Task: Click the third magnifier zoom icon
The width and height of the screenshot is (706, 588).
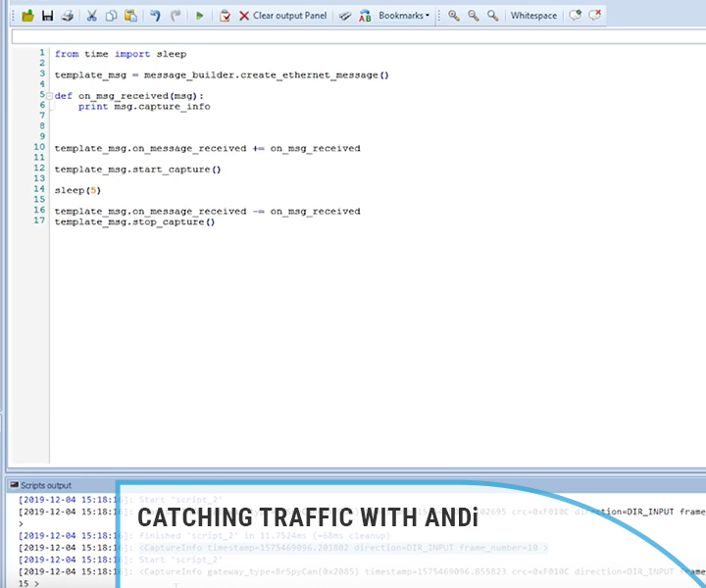Action: 493,16
